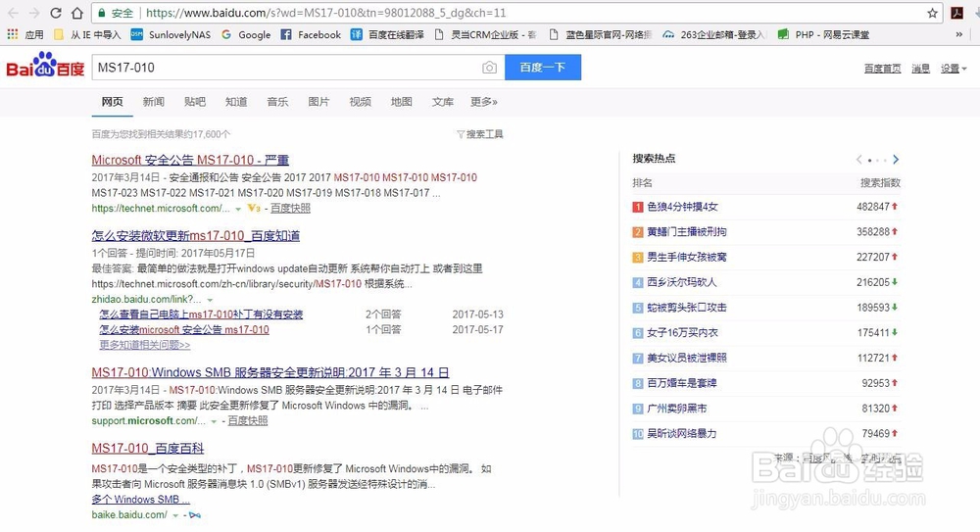The image size is (980, 532).
Task: Click the Baidu logo
Action: 45,65
